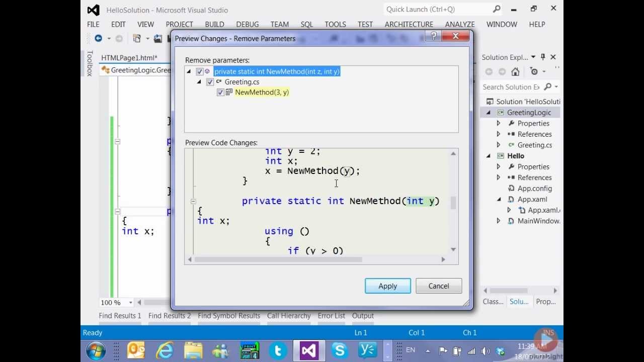Click the method icon beside private static int NewMethod
The width and height of the screenshot is (644, 362).
(207, 71)
